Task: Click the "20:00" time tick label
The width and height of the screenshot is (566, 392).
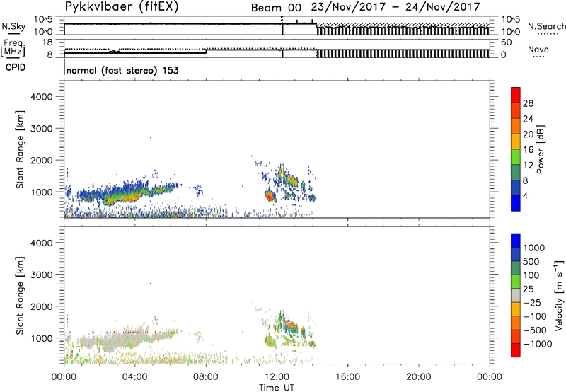Action: tap(419, 377)
